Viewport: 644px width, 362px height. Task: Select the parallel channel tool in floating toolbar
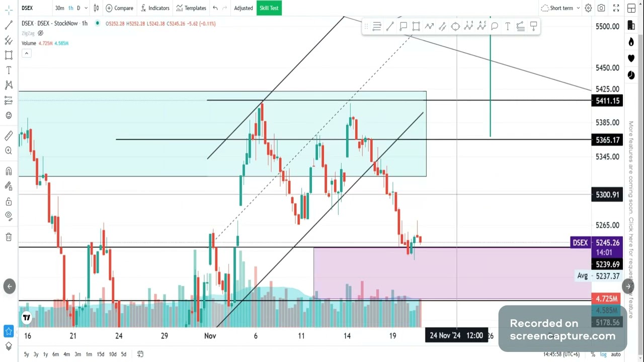pyautogui.click(x=442, y=27)
